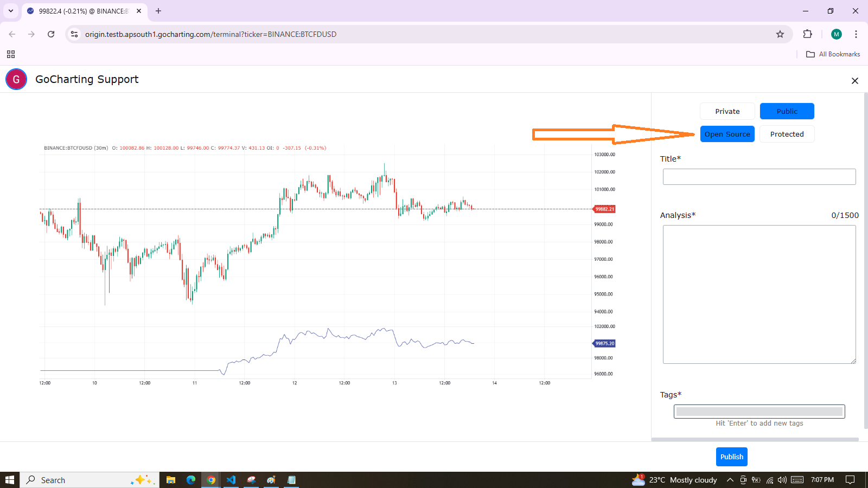The width and height of the screenshot is (868, 488).
Task: Choose Protected sharing option
Action: pyautogui.click(x=787, y=134)
